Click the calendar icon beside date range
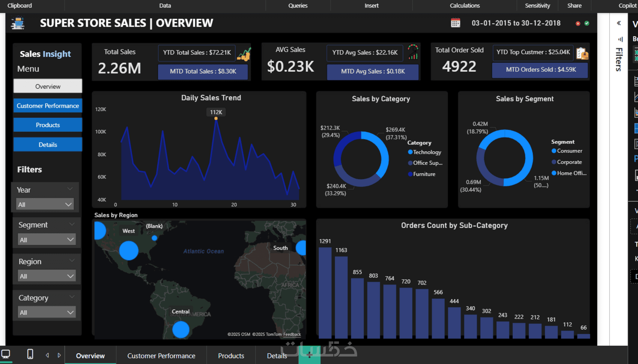Screen dimensions: 638x364 click(455, 23)
